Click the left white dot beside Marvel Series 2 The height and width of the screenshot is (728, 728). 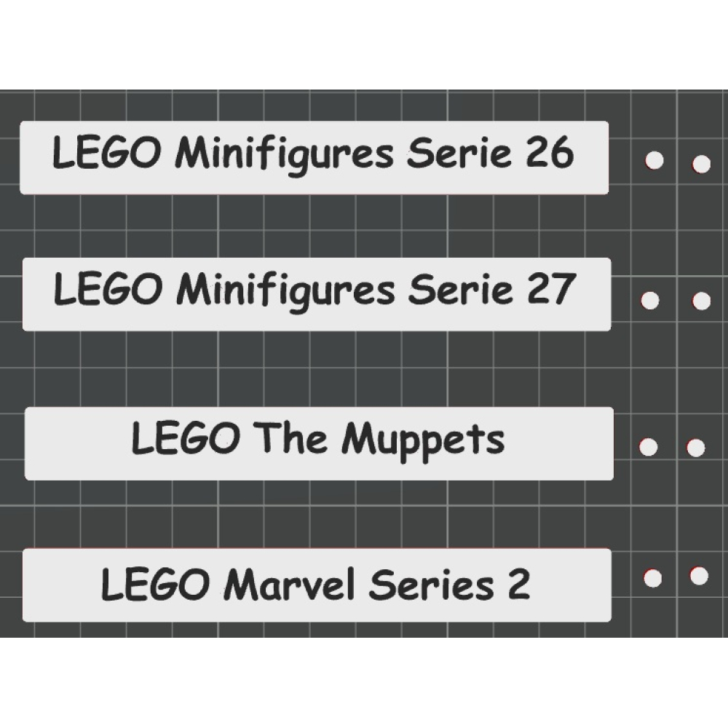point(652,578)
